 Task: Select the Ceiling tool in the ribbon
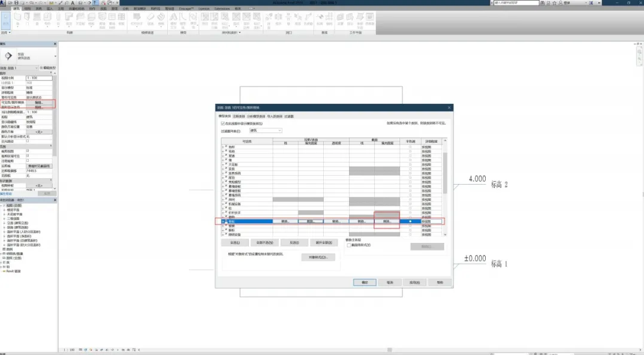coord(80,19)
